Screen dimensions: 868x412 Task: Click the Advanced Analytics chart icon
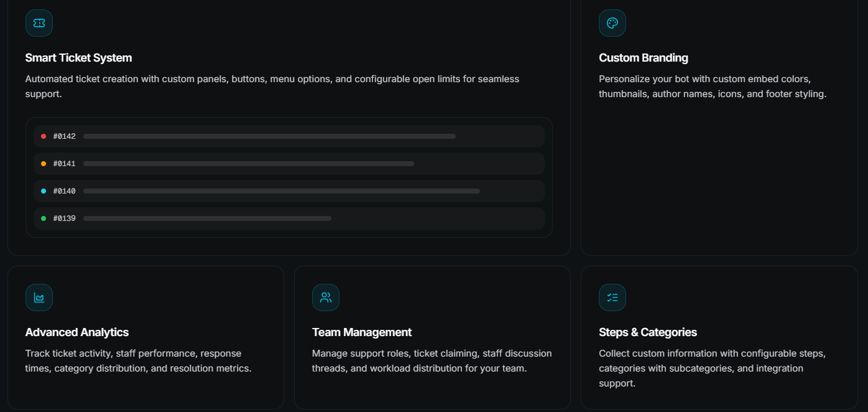[x=39, y=297]
